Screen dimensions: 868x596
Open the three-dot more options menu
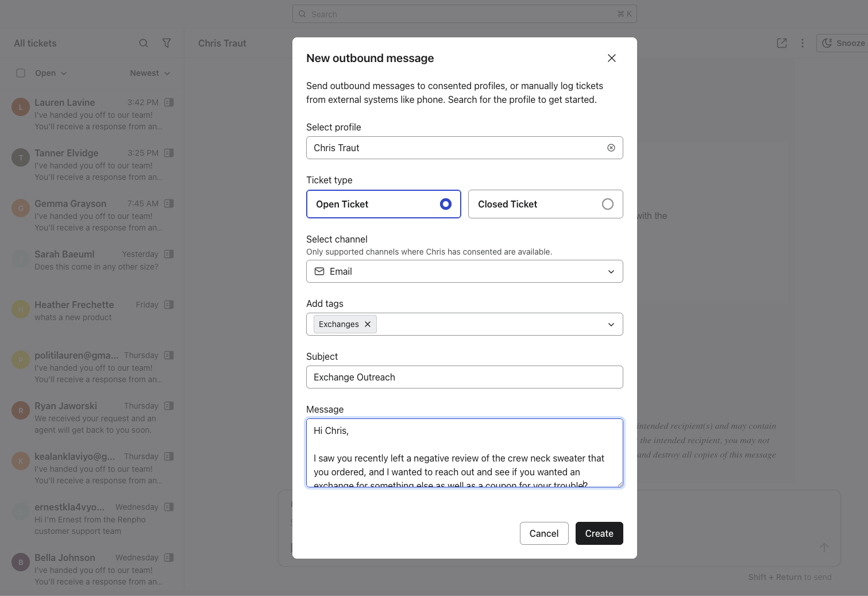[x=802, y=43]
